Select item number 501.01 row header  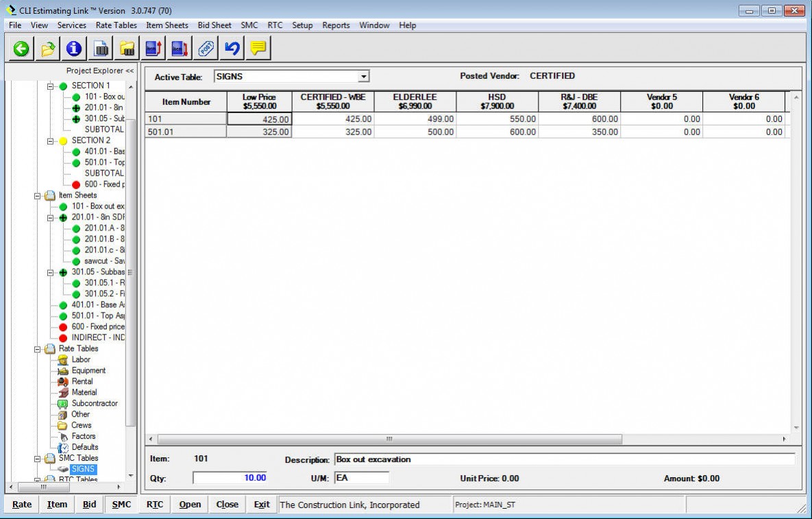tap(186, 132)
